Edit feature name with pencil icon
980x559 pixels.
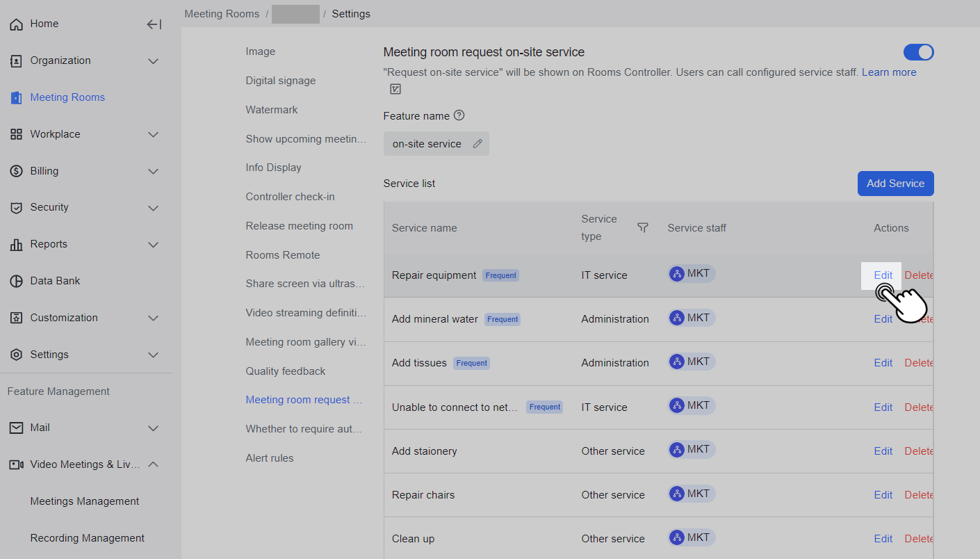click(x=477, y=144)
